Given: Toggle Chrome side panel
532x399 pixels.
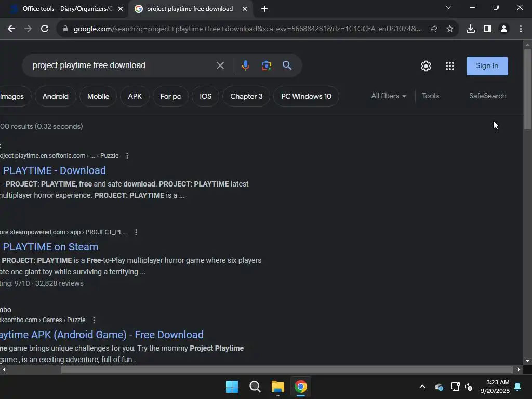Looking at the screenshot, I should pyautogui.click(x=487, y=29).
